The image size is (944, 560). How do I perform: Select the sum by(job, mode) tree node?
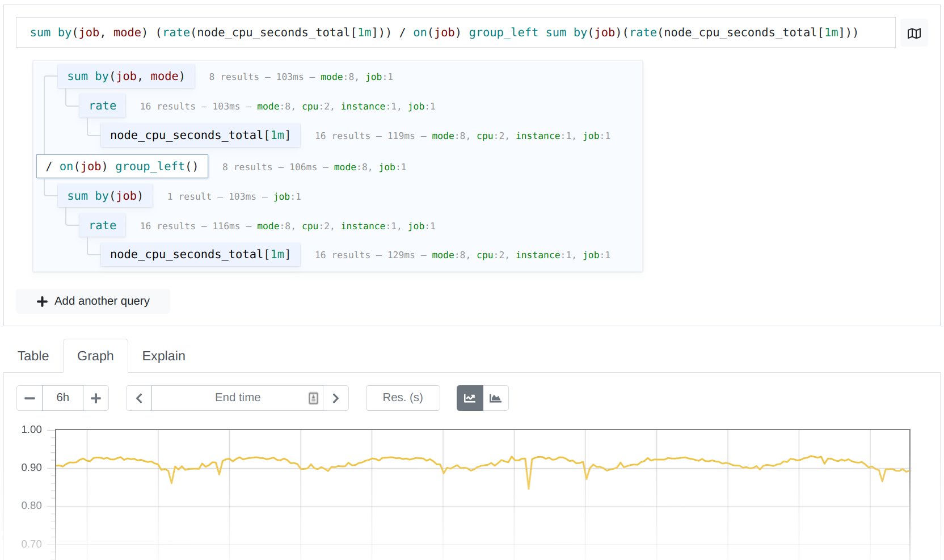click(x=125, y=76)
